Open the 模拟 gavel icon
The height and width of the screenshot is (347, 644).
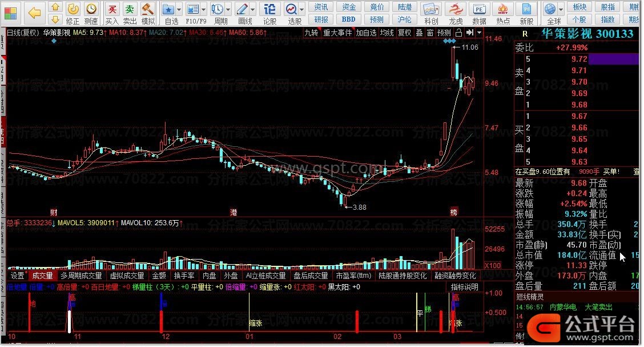(x=147, y=9)
